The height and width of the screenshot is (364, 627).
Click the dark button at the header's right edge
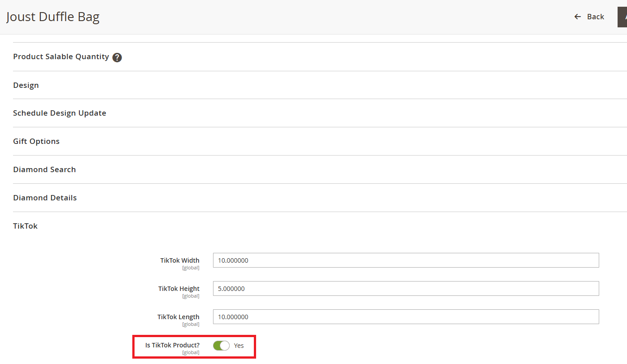623,17
